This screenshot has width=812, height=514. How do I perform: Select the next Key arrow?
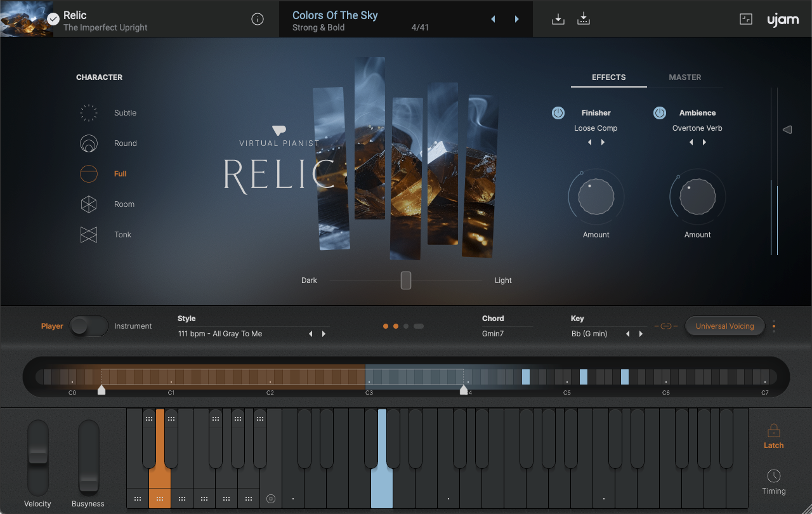click(x=641, y=334)
